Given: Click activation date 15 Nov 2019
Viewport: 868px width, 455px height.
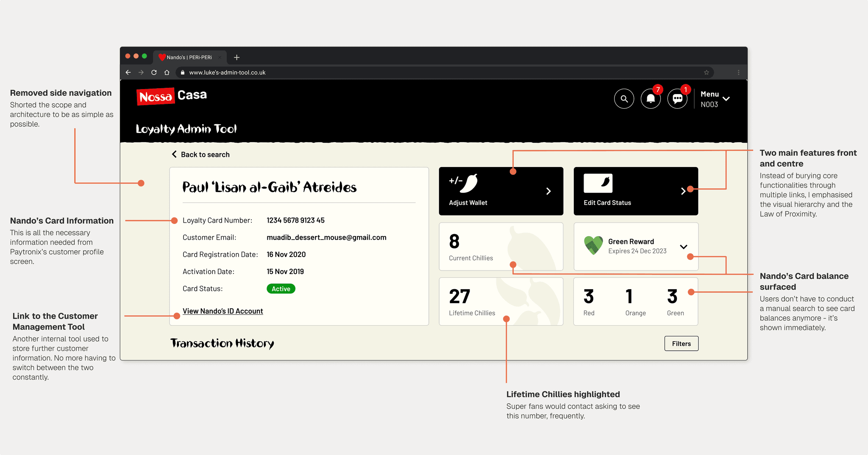Looking at the screenshot, I should (x=285, y=271).
